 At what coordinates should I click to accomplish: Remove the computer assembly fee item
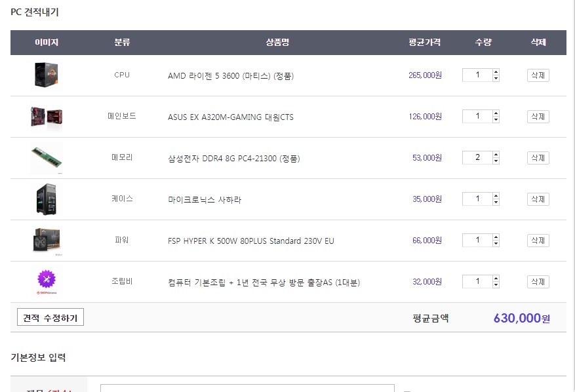coord(538,282)
